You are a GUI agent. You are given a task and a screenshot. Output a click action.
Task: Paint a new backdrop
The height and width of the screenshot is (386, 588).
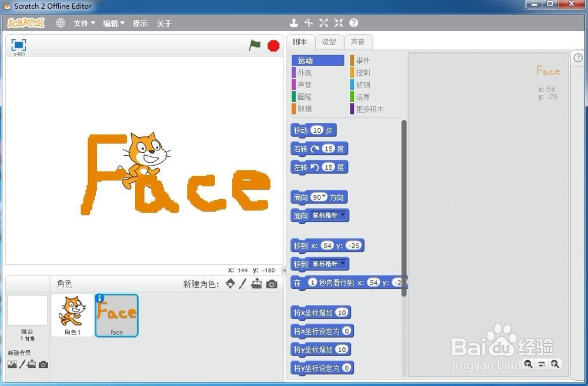click(x=22, y=364)
